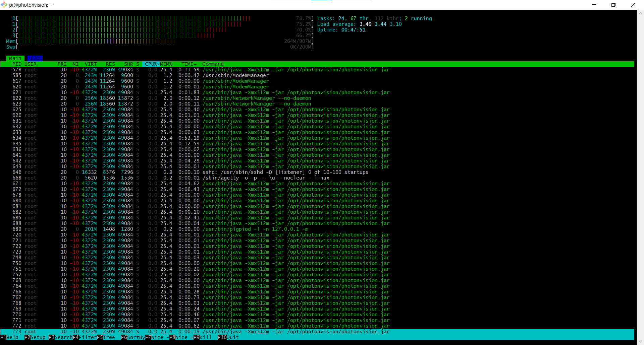644x345 pixels.
Task: Select ModemManager process PID 620
Action: click(317, 87)
